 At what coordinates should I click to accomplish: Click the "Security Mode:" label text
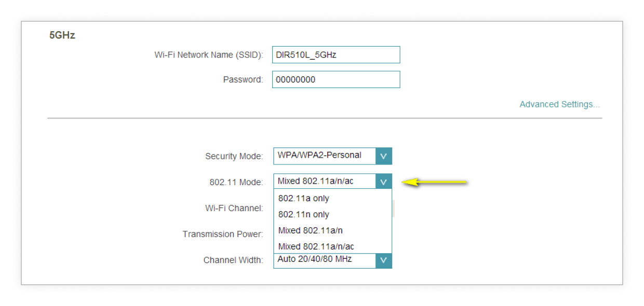point(234,156)
